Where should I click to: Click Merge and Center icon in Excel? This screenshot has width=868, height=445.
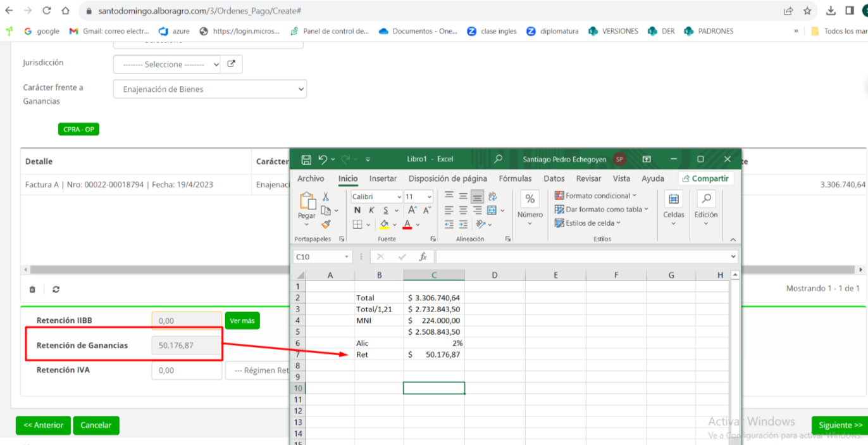coord(493,210)
